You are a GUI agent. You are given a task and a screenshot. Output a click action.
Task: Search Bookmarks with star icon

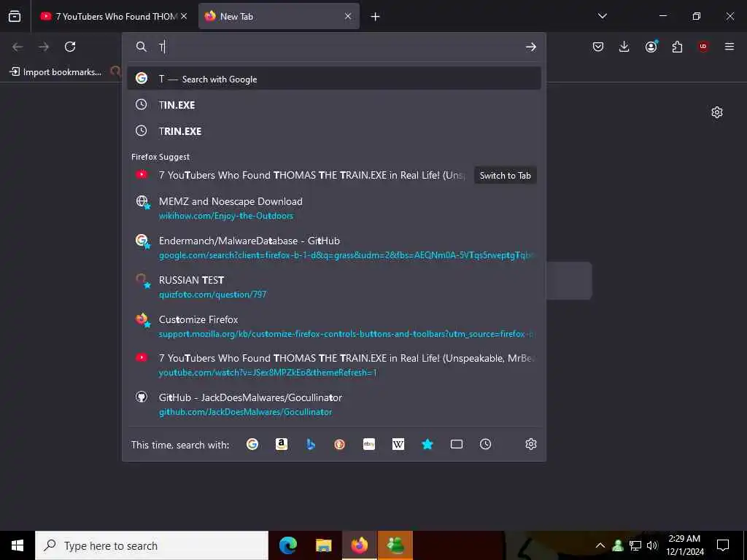coord(427,444)
